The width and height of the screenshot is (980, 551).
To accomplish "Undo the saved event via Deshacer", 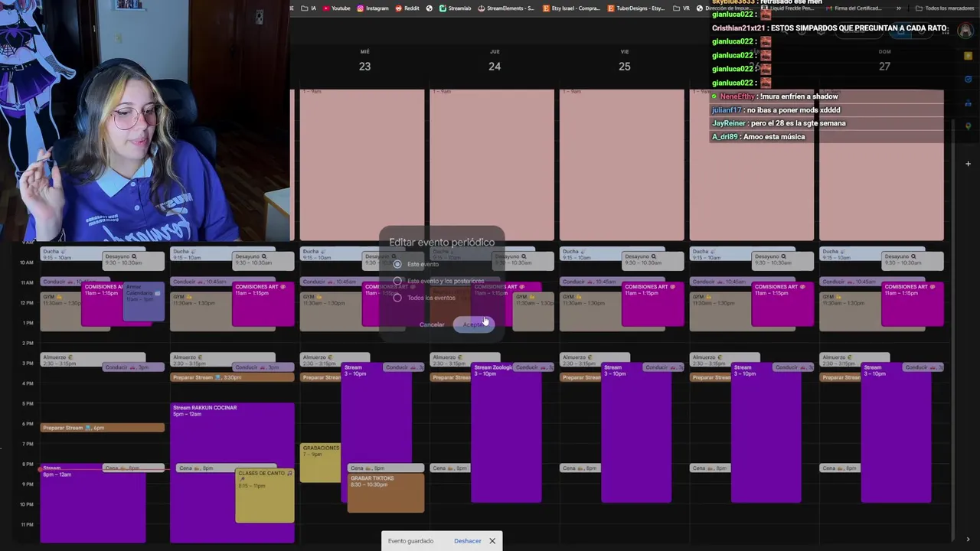I will (467, 541).
